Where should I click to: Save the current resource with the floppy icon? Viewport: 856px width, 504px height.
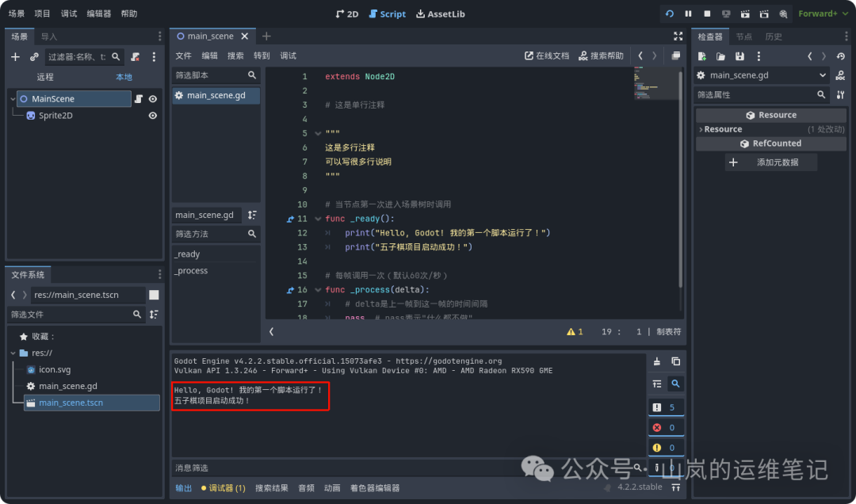pos(739,55)
